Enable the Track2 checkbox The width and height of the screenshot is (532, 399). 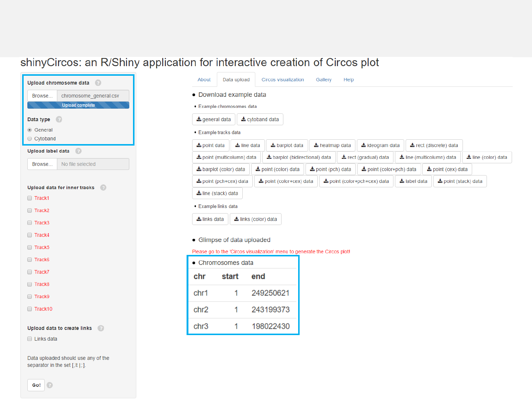30,211
